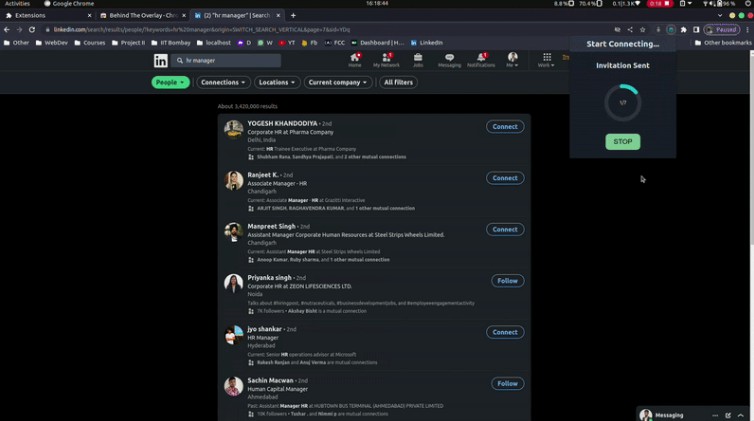Click the circular invitation progress indicator
Screen dimensions: 754x421
tap(622, 102)
